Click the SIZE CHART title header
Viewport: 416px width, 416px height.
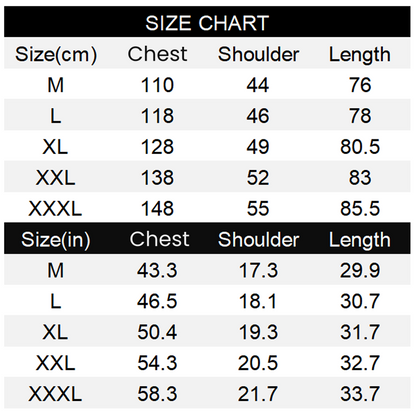point(207,23)
